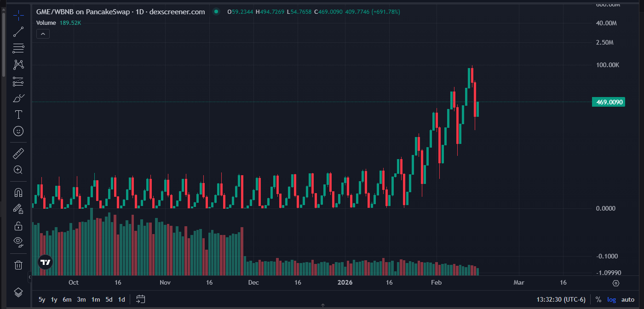Toggle auto scale mode
The image size is (644, 309).
click(x=628, y=299)
